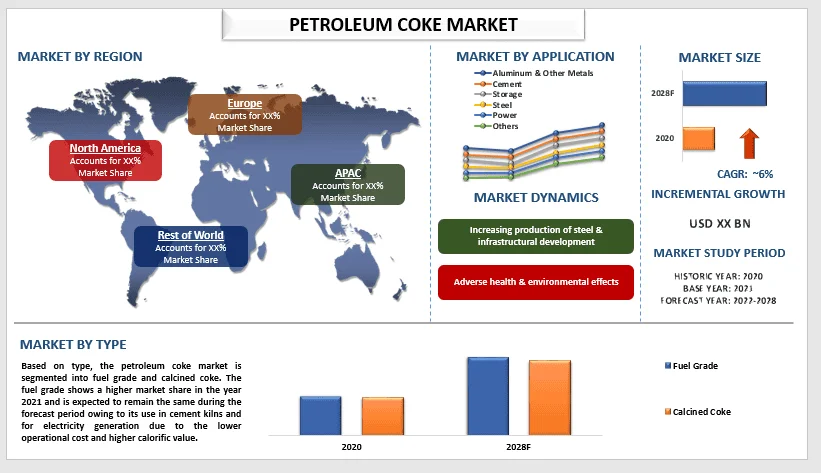
Task: Click the red upward growth arrow
Action: coord(747,142)
